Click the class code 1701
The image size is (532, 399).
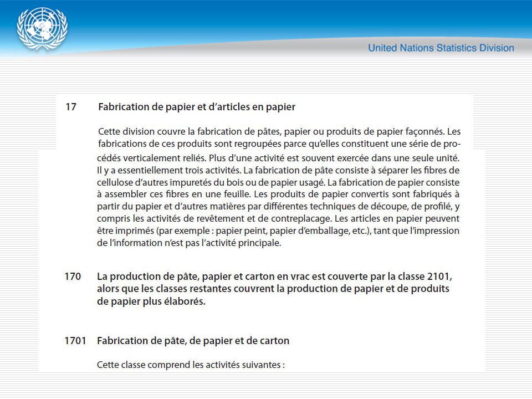(x=75, y=341)
